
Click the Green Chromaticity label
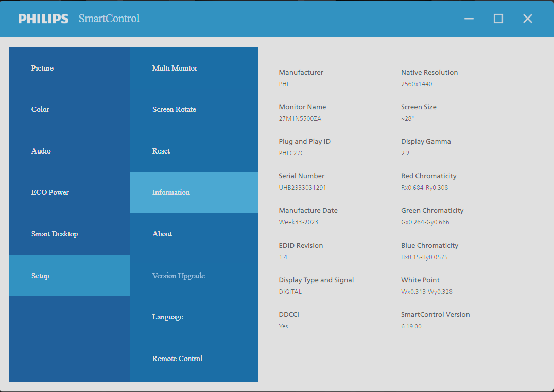pos(432,211)
